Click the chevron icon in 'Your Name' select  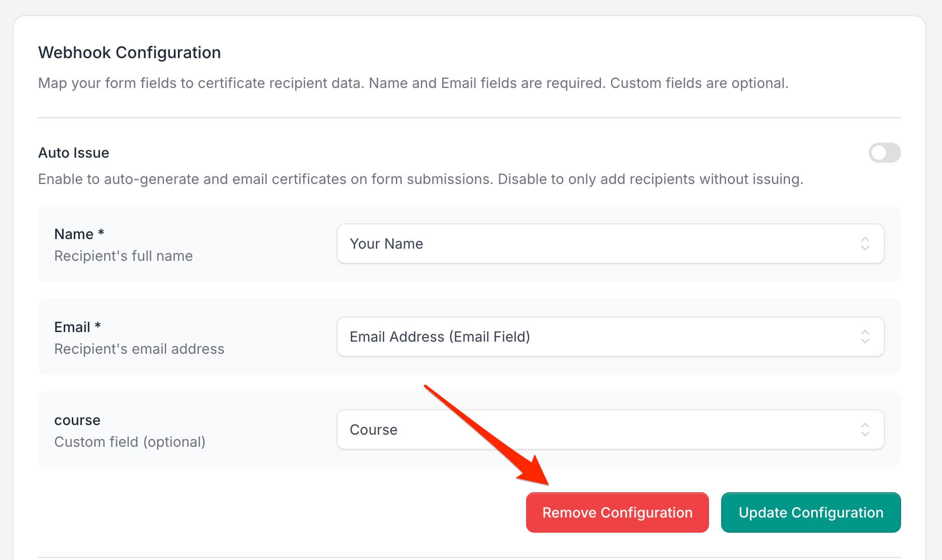point(865,244)
